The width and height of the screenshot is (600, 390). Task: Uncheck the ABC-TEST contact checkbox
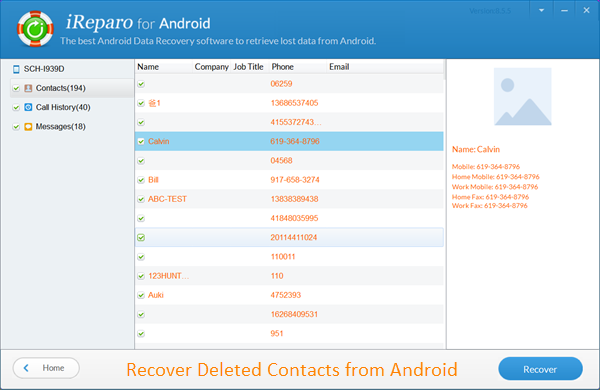pyautogui.click(x=141, y=199)
